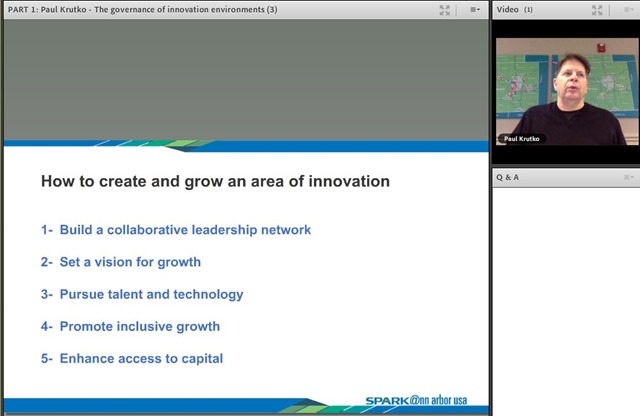The height and width of the screenshot is (416, 640).
Task: Click the slide heading about area of innovation
Action: pos(215,181)
